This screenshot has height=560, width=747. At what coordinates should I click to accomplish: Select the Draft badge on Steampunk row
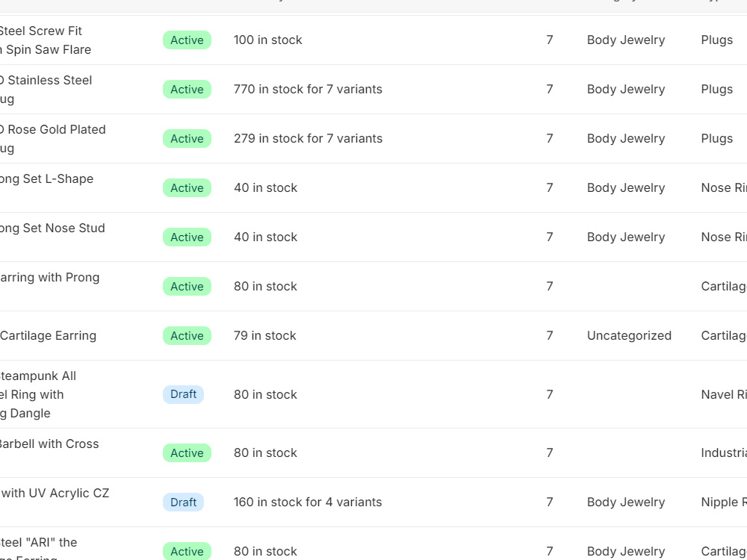click(x=184, y=394)
